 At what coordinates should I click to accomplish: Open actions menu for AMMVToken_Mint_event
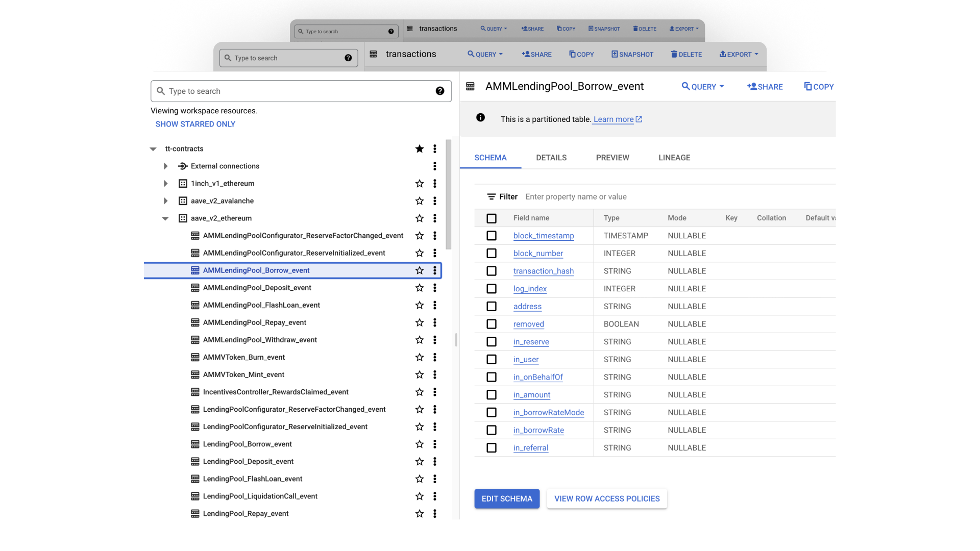435,374
